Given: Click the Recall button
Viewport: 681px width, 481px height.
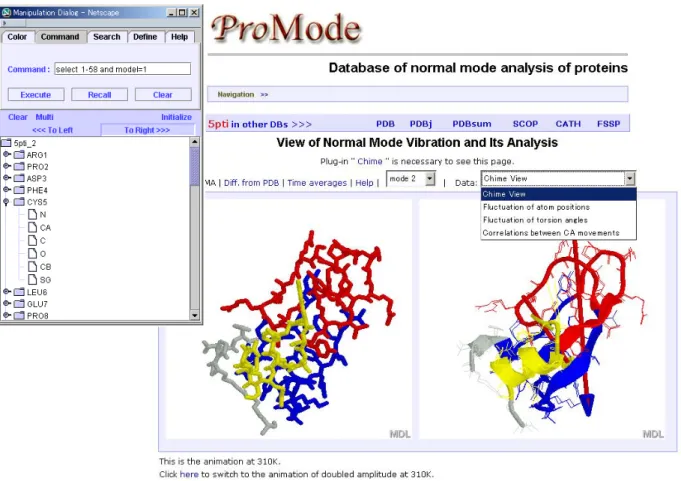Looking at the screenshot, I should click(x=99, y=95).
